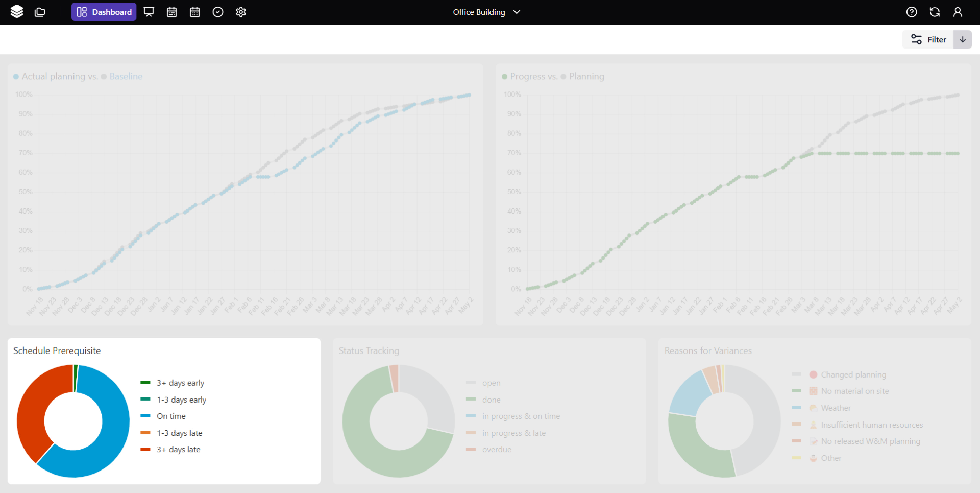Open the help question mark icon

(x=912, y=12)
